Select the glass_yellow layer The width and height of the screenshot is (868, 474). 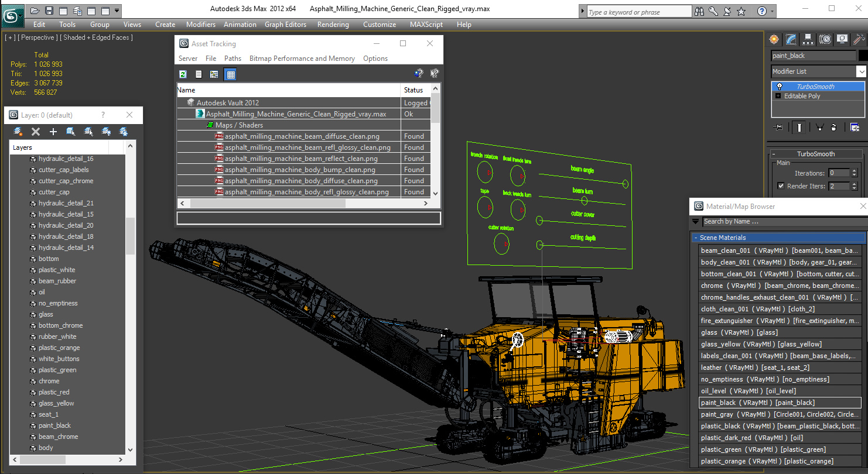click(56, 403)
